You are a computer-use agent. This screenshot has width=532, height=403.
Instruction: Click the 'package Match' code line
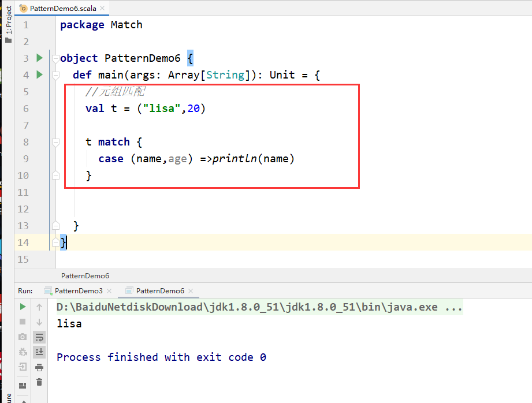[101, 25]
